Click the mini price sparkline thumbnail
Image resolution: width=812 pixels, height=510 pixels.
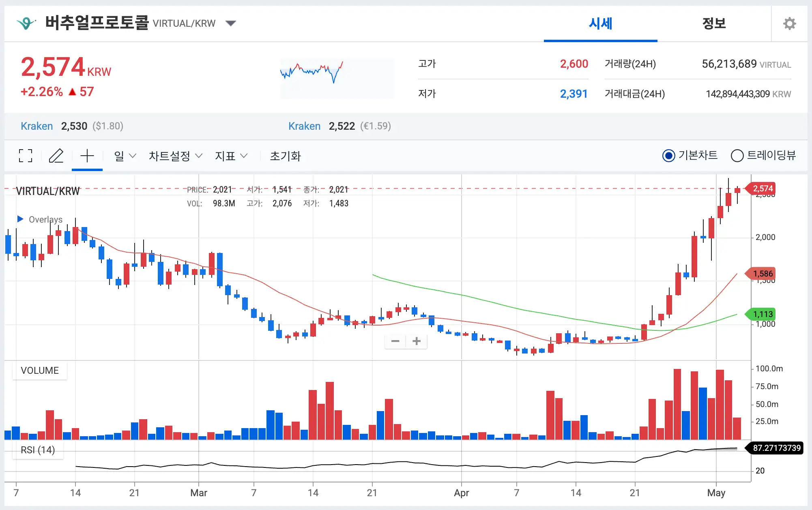pos(337,78)
